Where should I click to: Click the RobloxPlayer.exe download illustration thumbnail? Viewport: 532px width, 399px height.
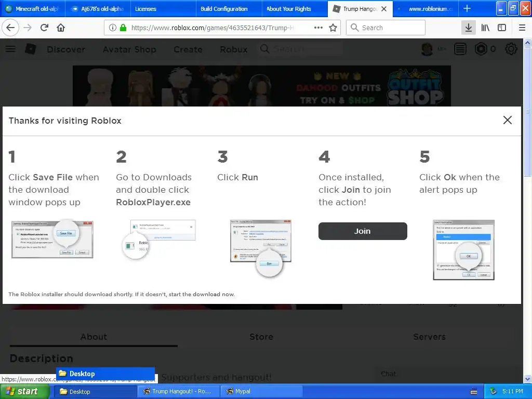[158, 239]
